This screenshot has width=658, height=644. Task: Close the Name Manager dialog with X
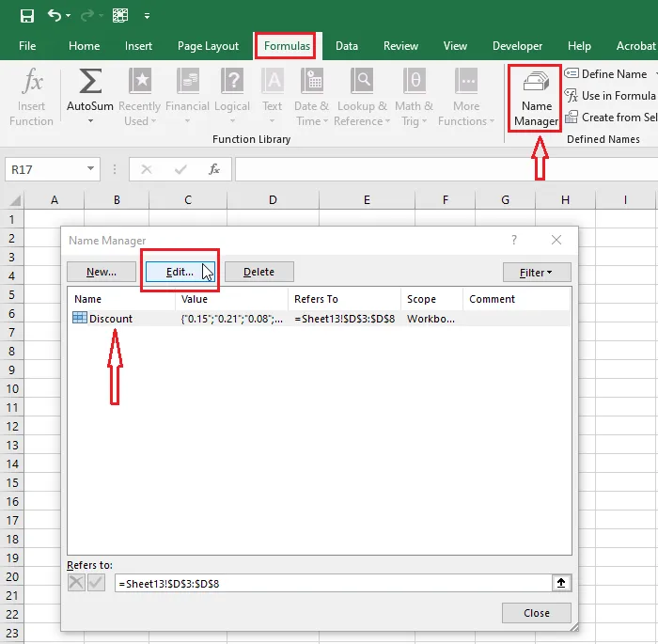point(556,240)
